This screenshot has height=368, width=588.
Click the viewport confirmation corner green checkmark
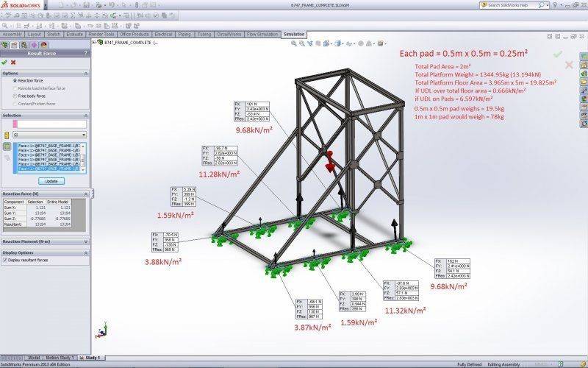[x=558, y=54]
